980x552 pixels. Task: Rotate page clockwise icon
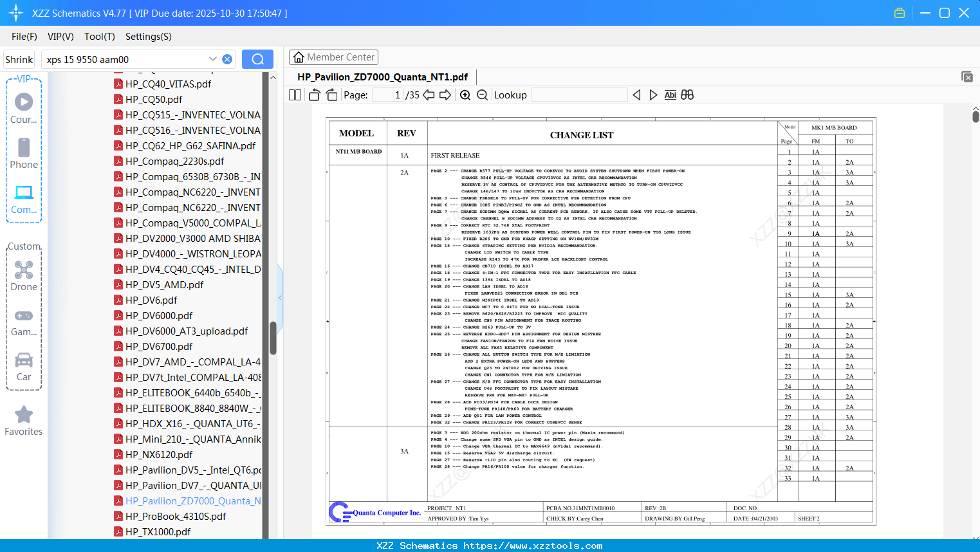[x=331, y=95]
